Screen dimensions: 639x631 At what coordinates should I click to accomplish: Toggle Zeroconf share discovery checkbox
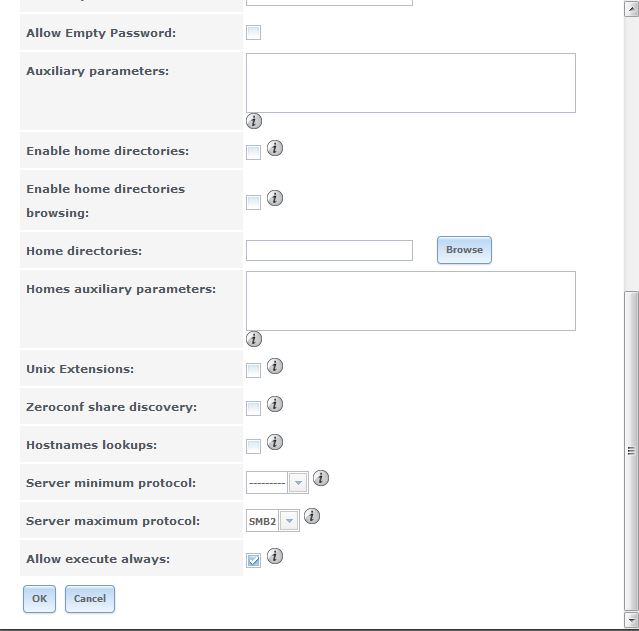coord(253,408)
